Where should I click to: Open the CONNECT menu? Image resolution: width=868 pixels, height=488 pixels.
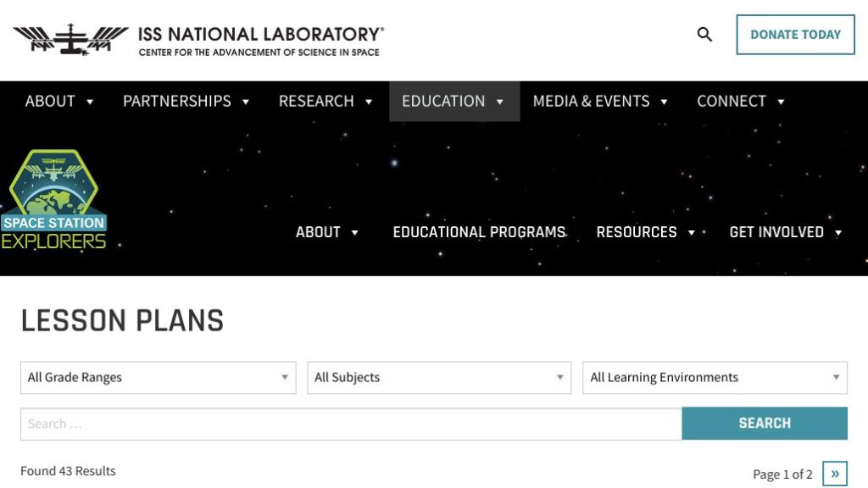pyautogui.click(x=732, y=101)
